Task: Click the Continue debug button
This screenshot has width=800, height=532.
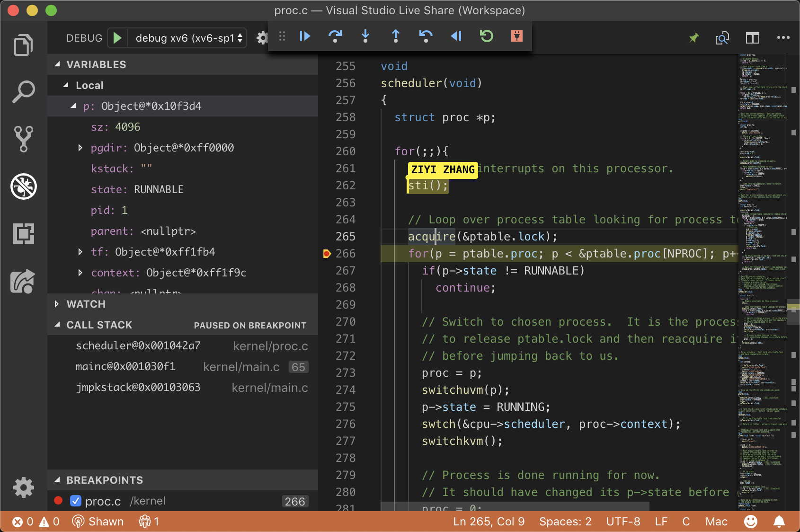Action: click(305, 36)
